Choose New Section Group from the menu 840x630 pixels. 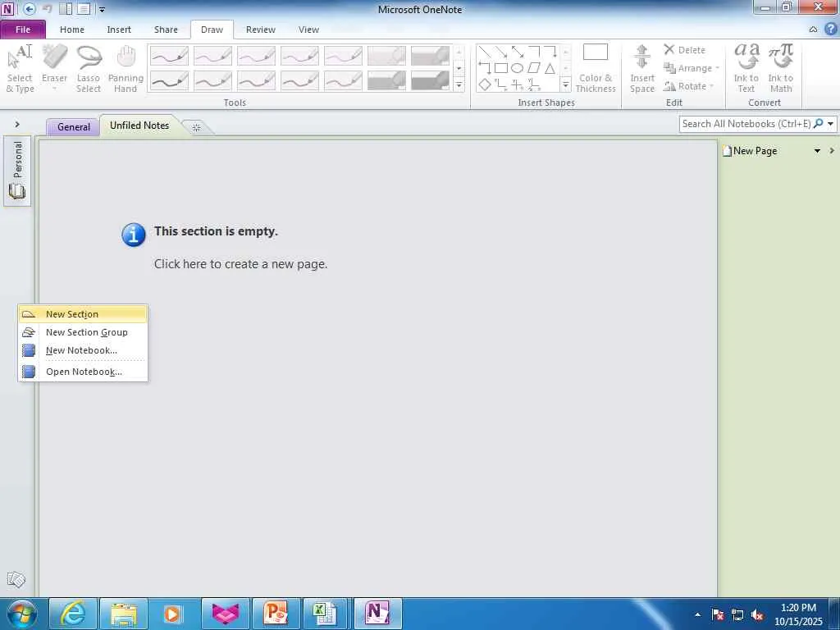click(x=83, y=332)
